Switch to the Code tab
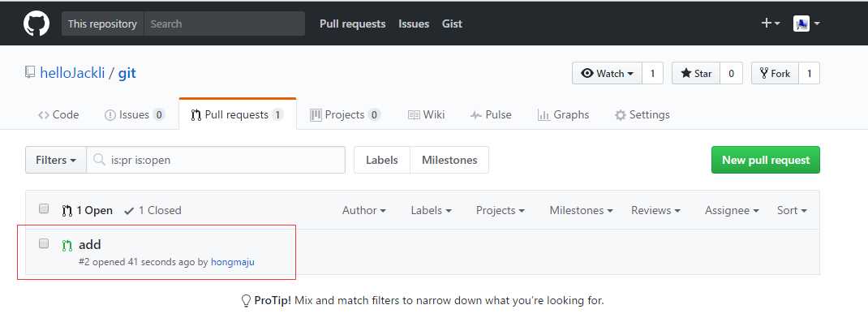This screenshot has width=868, height=335. click(58, 114)
